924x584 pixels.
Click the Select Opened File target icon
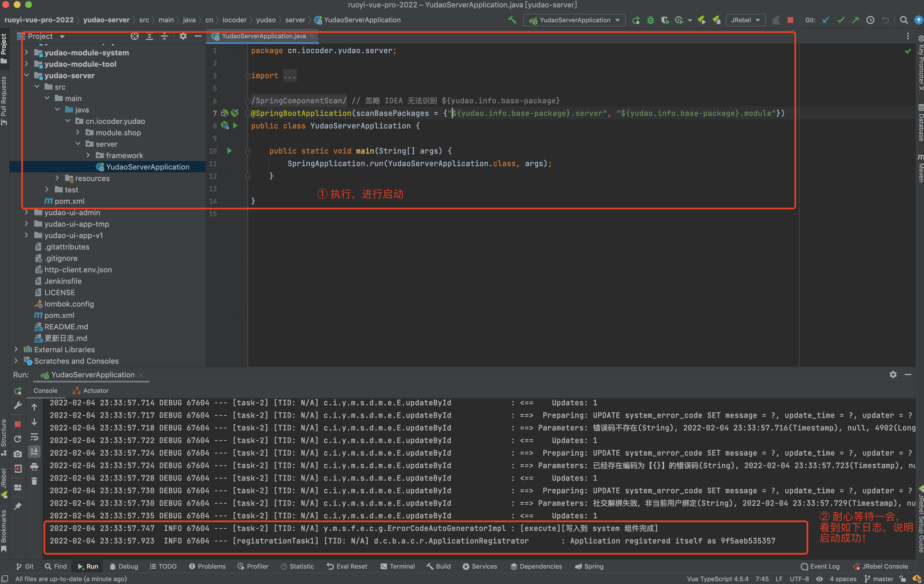135,36
